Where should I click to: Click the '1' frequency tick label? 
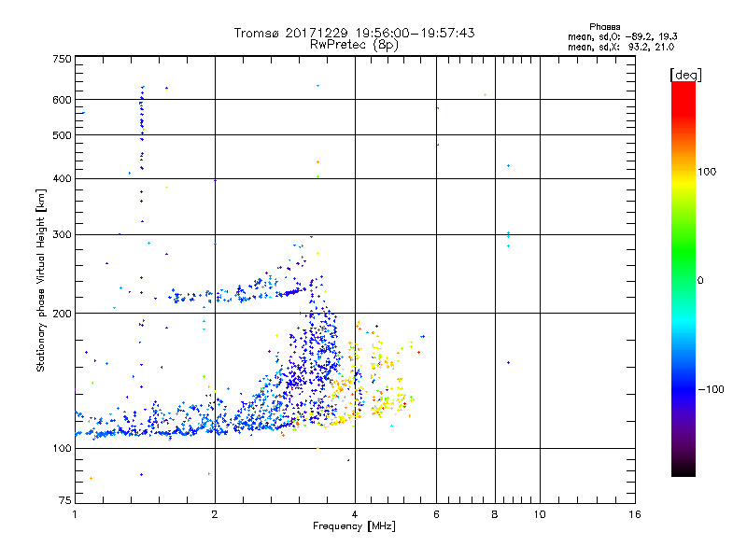(75, 514)
